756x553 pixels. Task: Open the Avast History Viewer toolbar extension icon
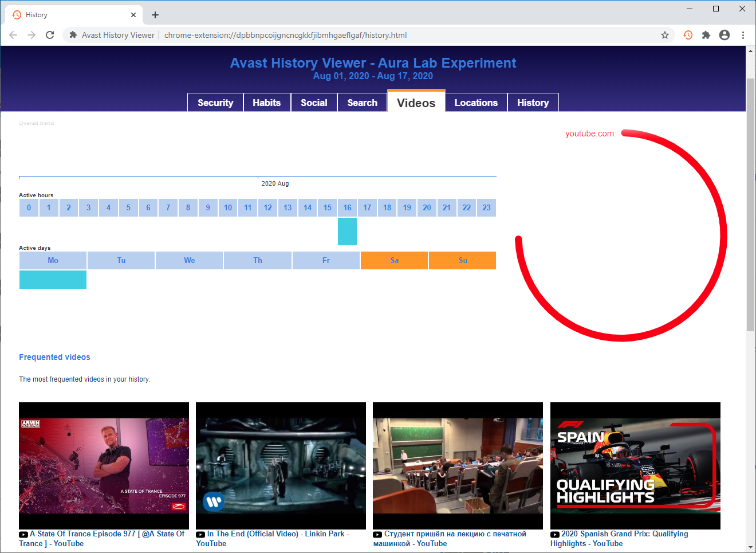[x=688, y=35]
